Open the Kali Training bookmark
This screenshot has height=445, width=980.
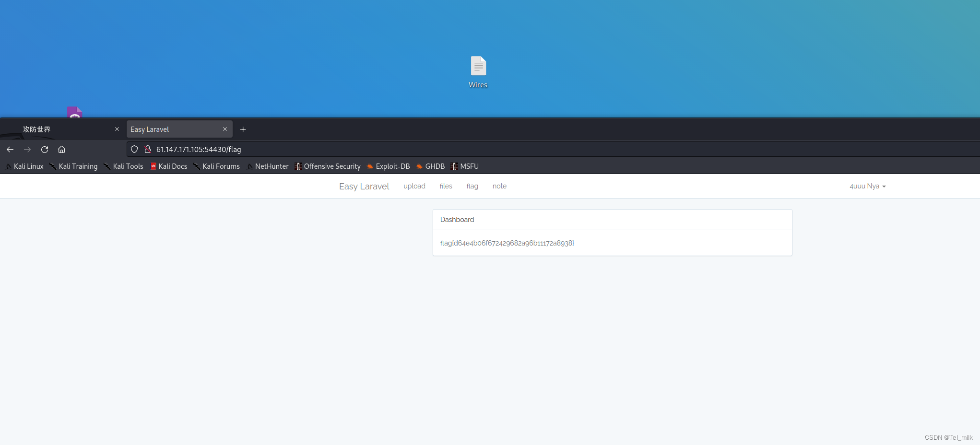click(73, 166)
